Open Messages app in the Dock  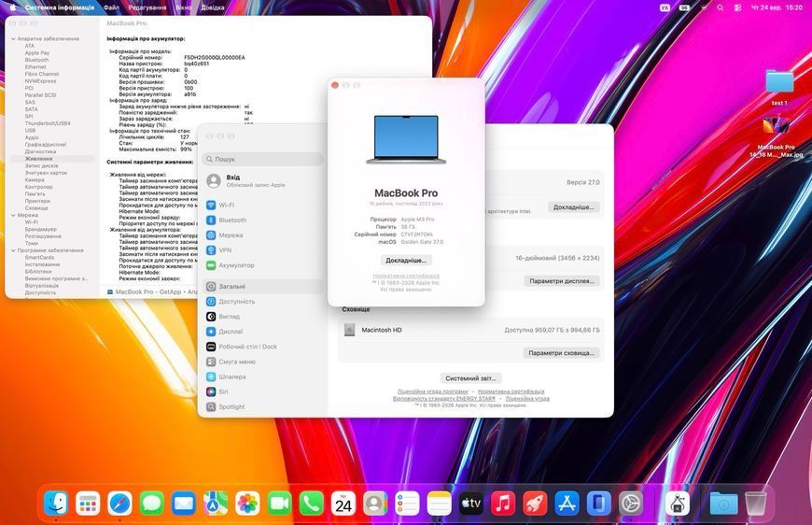[x=152, y=504]
